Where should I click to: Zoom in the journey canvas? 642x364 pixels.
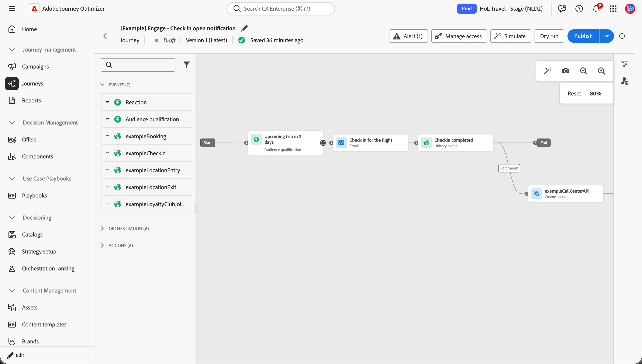(x=601, y=71)
